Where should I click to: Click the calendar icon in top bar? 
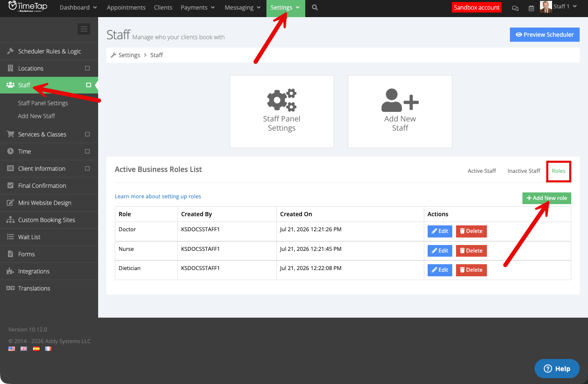click(x=531, y=8)
